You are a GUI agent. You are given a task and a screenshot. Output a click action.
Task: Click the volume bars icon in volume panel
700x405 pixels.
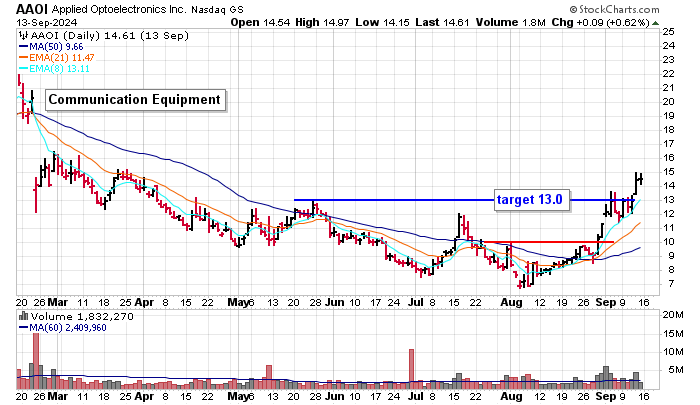(x=23, y=316)
